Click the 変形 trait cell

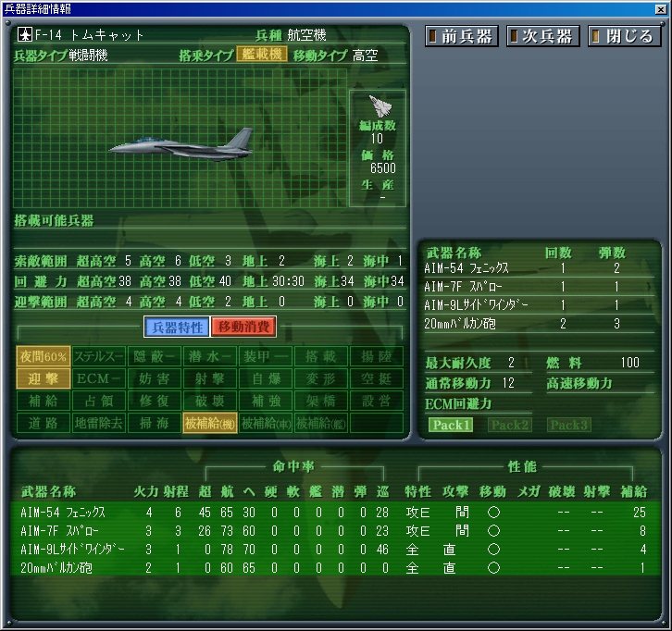point(320,378)
